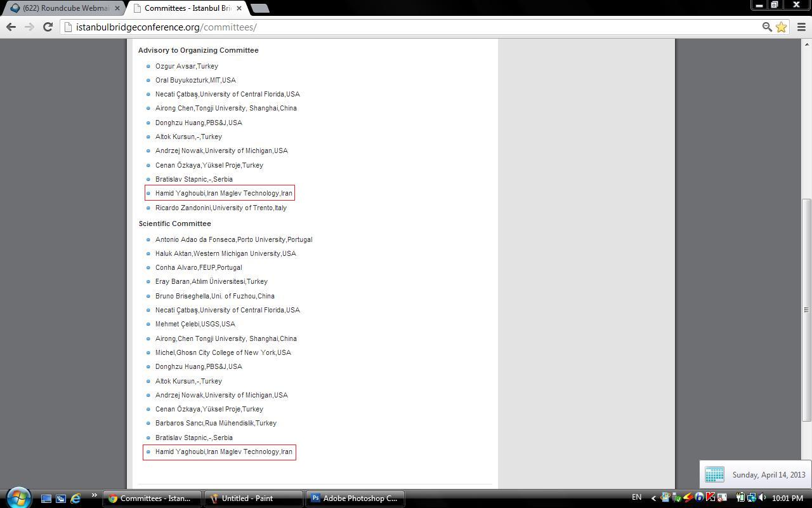The image size is (812, 508).
Task: Open the Chrome menu icon
Action: (801, 27)
